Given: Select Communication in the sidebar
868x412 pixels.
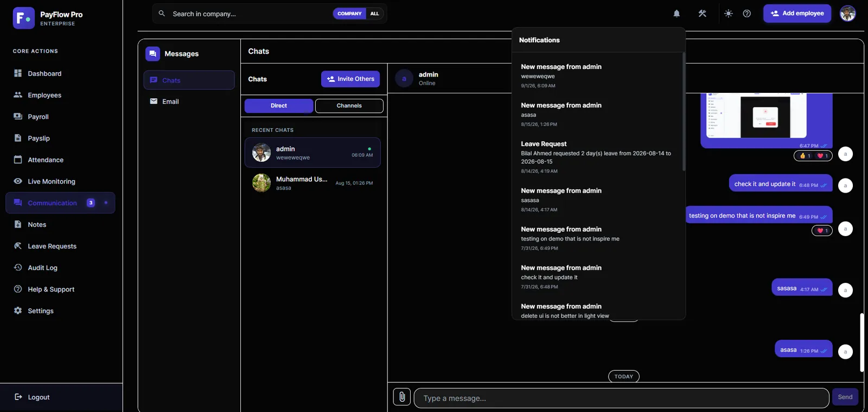Looking at the screenshot, I should pyautogui.click(x=60, y=203).
